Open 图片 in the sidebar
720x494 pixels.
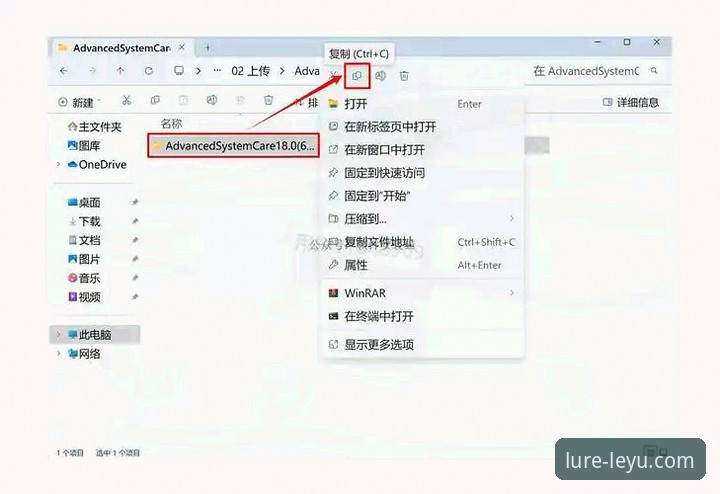84,259
